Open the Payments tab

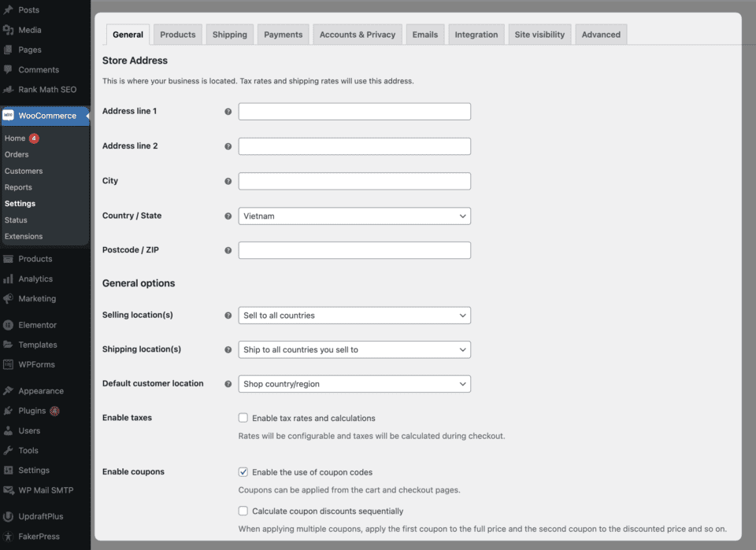[x=283, y=35]
